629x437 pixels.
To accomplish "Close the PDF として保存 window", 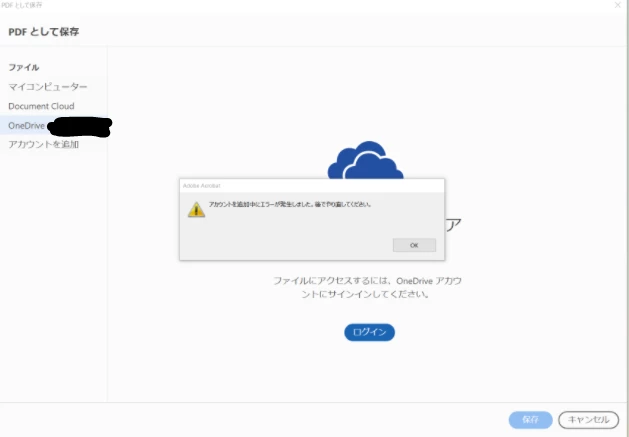I will pos(618,5).
